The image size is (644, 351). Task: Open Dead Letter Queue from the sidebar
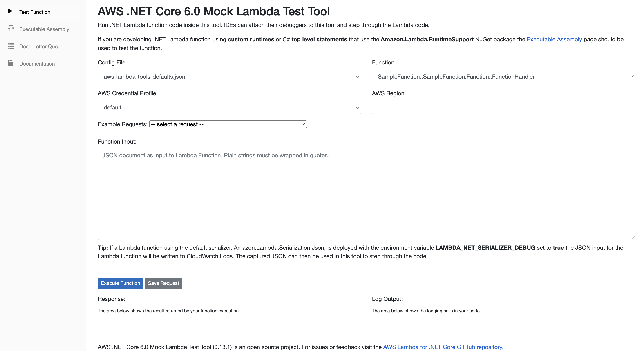[x=41, y=47]
